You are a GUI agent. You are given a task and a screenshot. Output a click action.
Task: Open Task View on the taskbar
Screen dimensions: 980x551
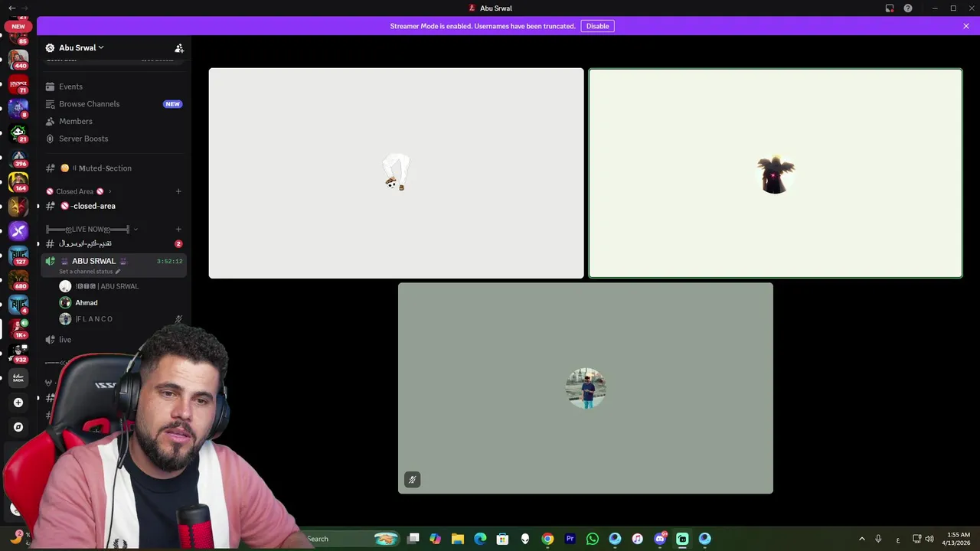413,539
